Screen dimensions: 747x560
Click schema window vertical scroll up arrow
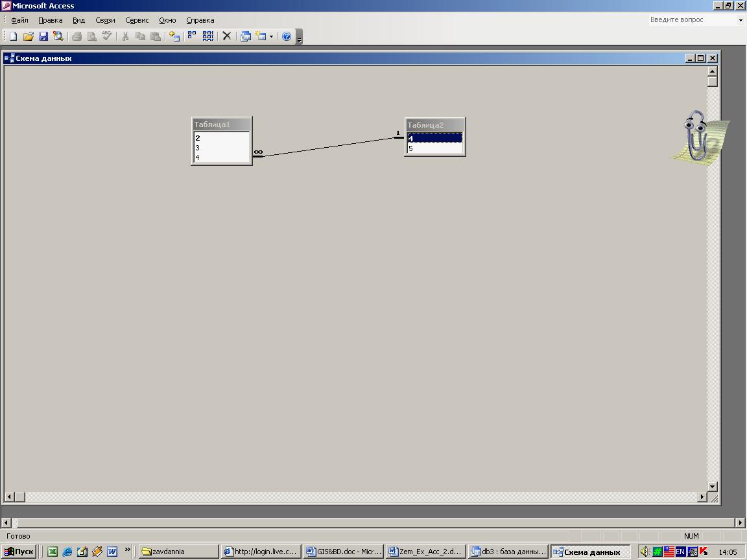pos(712,71)
